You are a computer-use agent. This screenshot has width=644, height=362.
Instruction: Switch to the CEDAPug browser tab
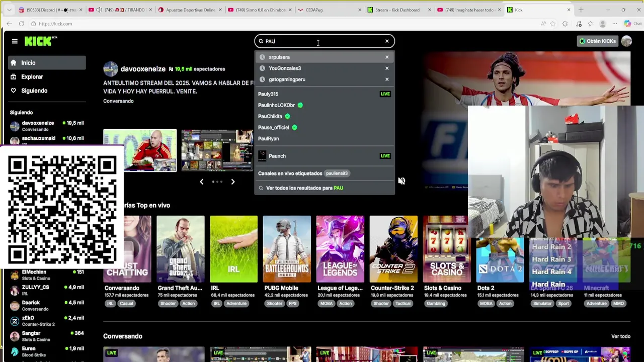pos(330,10)
